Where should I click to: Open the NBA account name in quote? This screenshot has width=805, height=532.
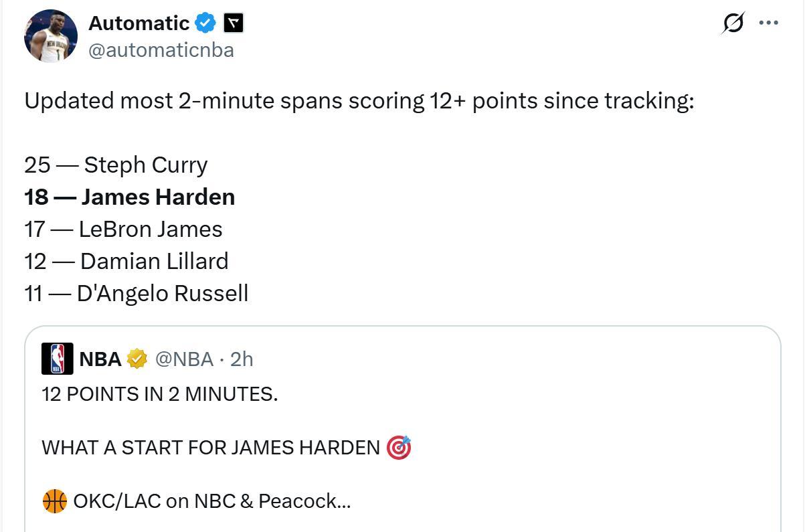tap(100, 359)
